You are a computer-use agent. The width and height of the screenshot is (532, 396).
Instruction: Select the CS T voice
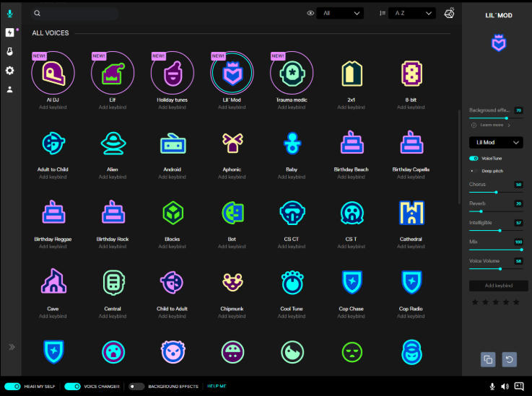point(352,213)
